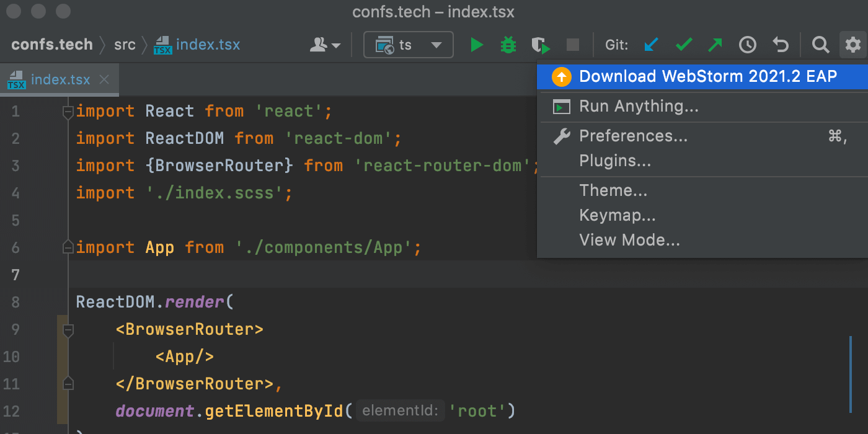
Task: Open the settings gear icon
Action: (853, 44)
